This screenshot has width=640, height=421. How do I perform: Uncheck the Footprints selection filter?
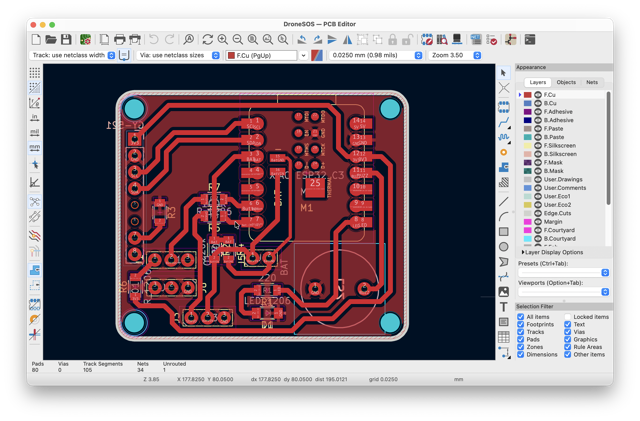(521, 324)
